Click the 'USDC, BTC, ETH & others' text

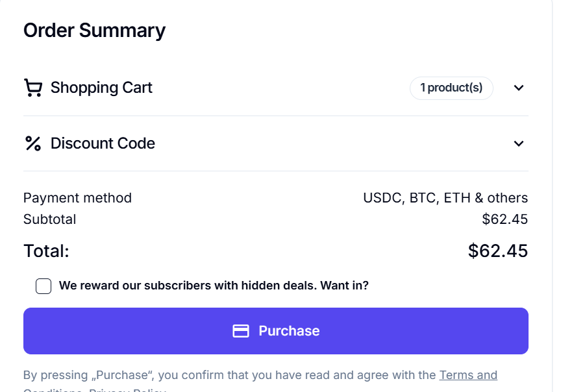(x=445, y=198)
